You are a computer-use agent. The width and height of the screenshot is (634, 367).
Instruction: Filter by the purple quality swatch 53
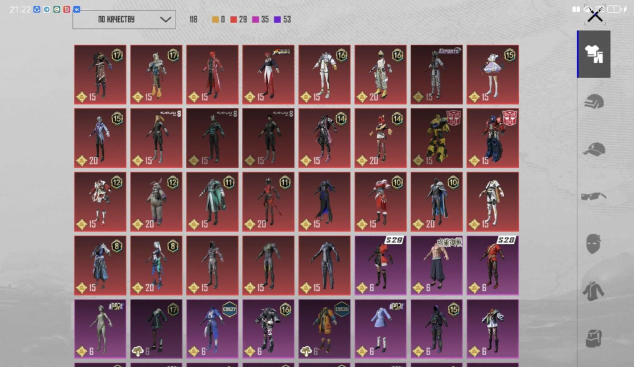pos(283,19)
